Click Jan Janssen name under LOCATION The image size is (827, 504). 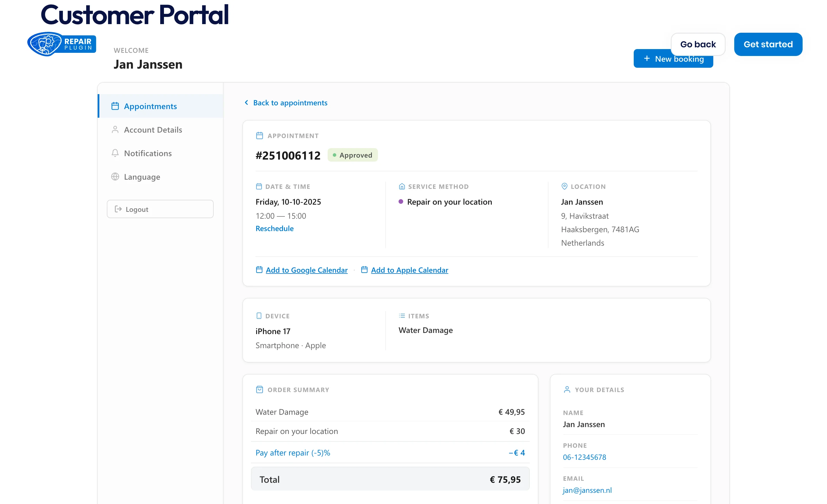tap(582, 202)
